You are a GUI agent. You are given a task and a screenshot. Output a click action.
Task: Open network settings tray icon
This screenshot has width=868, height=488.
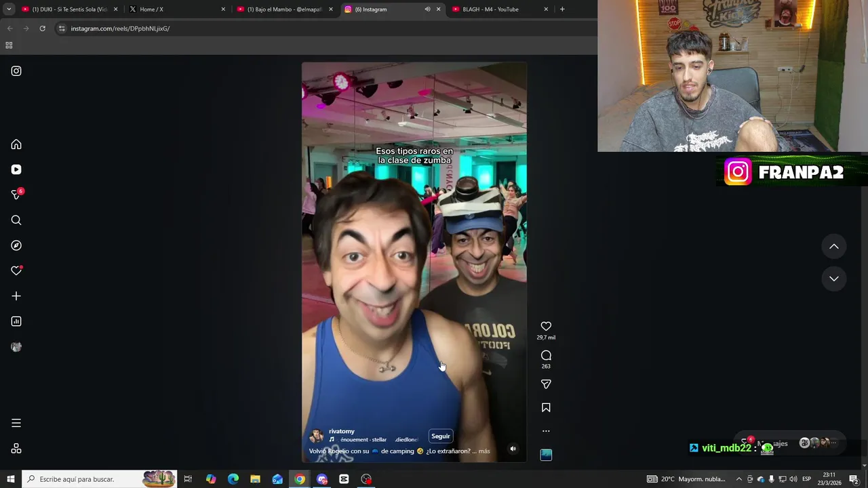(x=782, y=479)
